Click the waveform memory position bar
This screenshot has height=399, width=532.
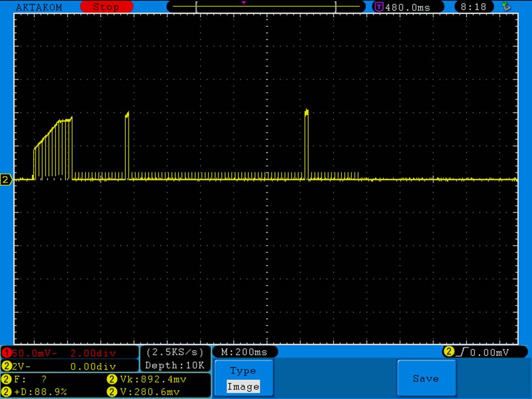click(266, 7)
